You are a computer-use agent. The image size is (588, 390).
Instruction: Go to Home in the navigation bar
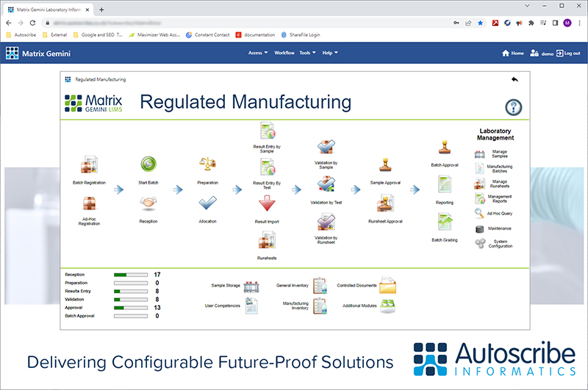coord(512,53)
